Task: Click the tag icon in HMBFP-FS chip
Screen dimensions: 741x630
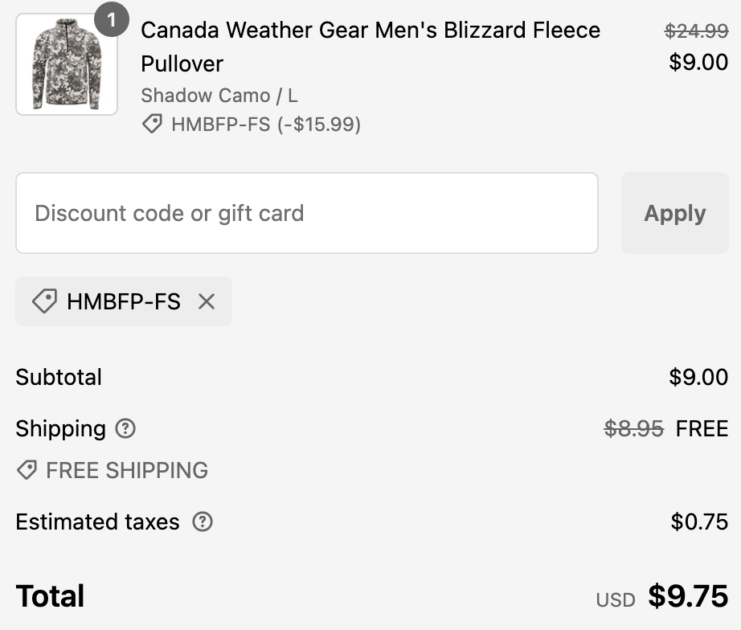Action: click(x=44, y=302)
